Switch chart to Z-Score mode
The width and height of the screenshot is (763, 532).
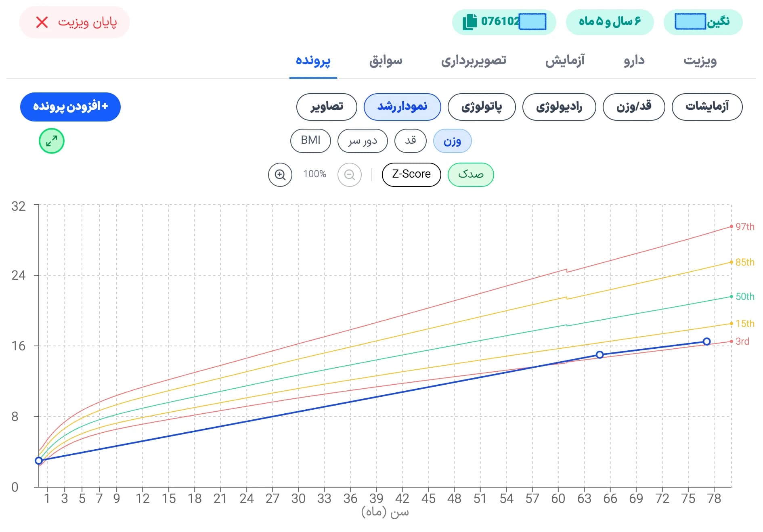point(411,174)
